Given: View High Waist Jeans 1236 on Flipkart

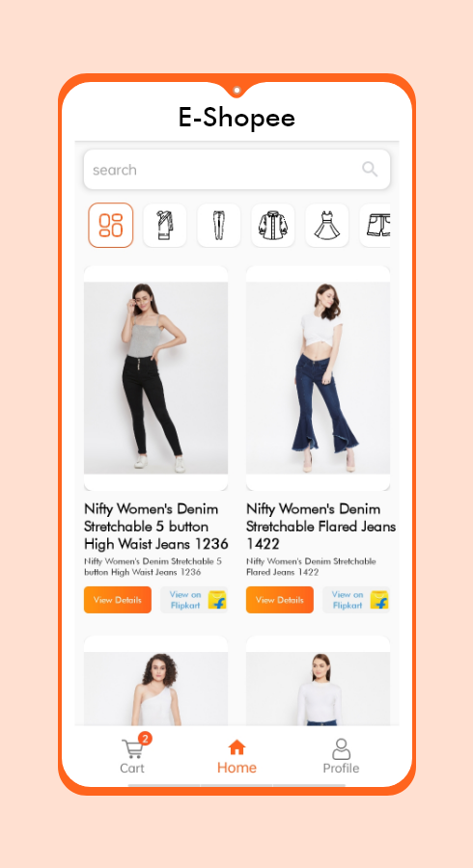Looking at the screenshot, I should pos(194,600).
